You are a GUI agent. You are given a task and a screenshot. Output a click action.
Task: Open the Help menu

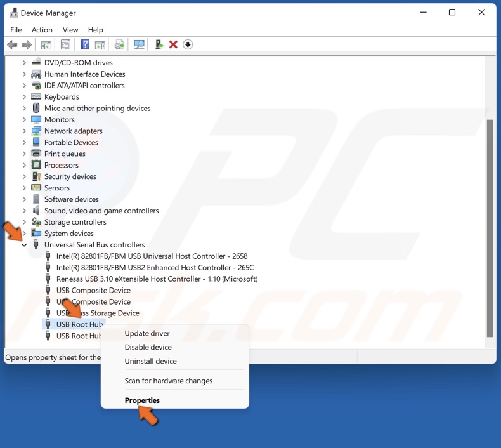pyautogui.click(x=96, y=30)
